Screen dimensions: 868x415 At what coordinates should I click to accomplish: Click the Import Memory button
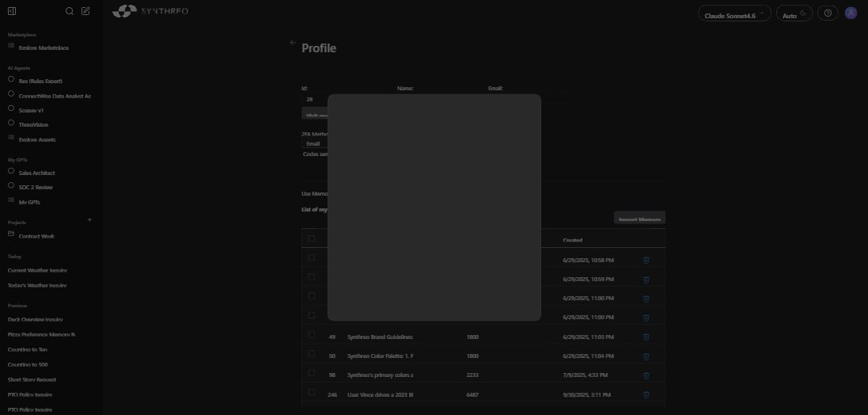[639, 218]
